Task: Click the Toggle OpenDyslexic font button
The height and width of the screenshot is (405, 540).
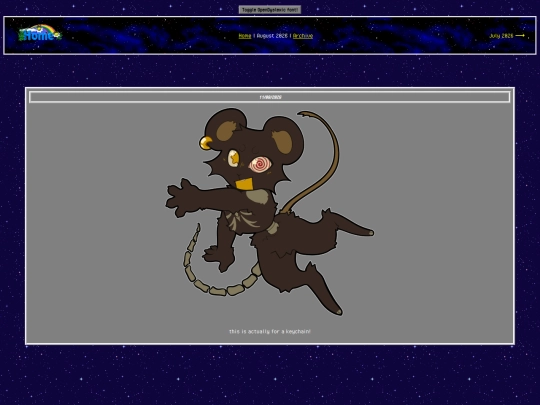Action: [270, 10]
